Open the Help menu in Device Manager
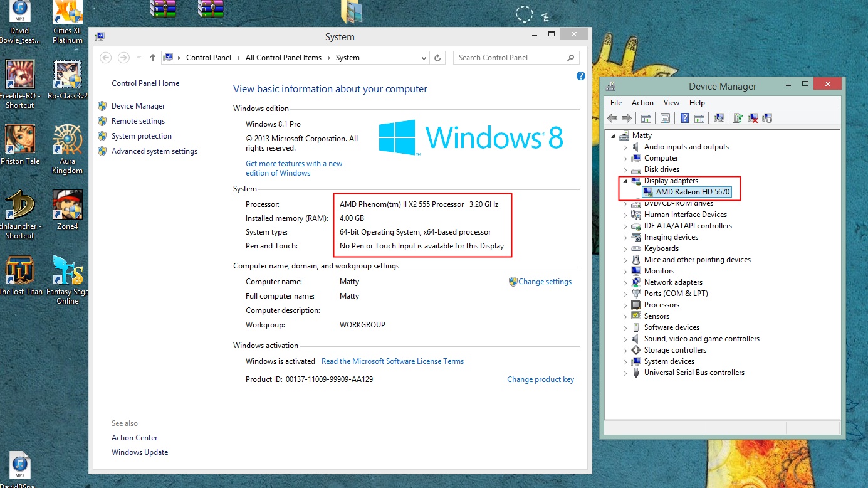868x488 pixels. click(x=697, y=103)
